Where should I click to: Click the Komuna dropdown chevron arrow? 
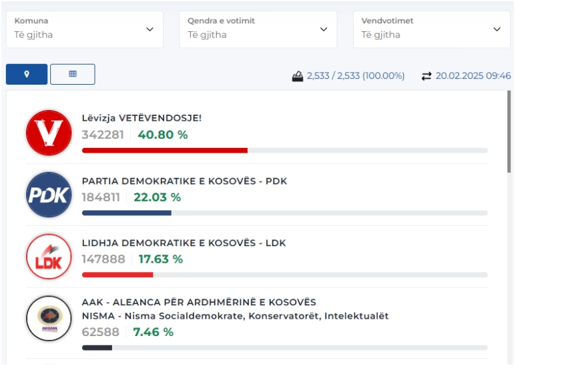tap(150, 29)
